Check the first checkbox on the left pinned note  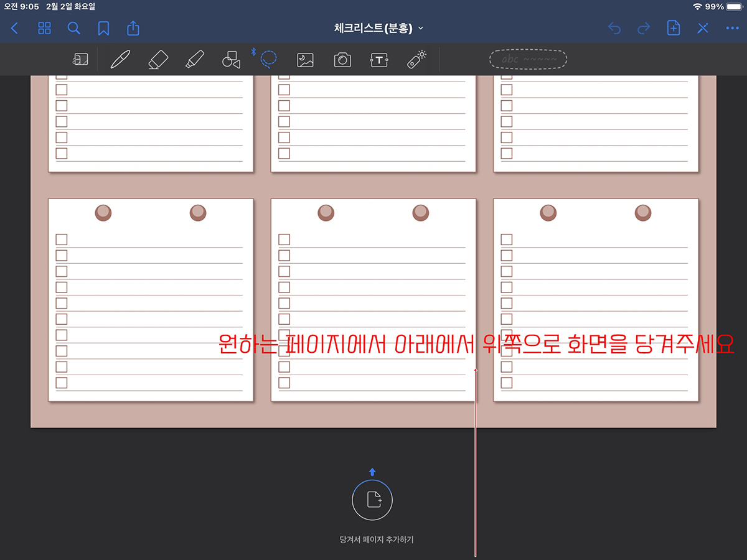pyautogui.click(x=62, y=240)
